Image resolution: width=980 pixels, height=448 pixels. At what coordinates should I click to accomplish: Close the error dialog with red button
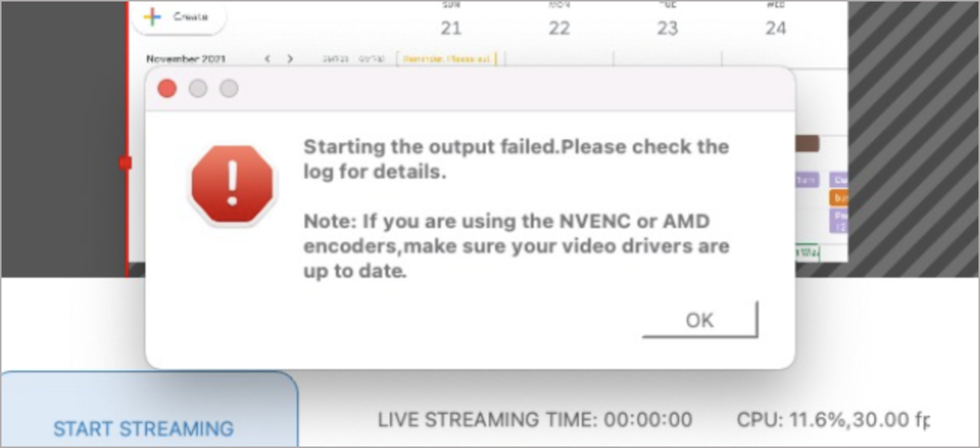[x=167, y=89]
